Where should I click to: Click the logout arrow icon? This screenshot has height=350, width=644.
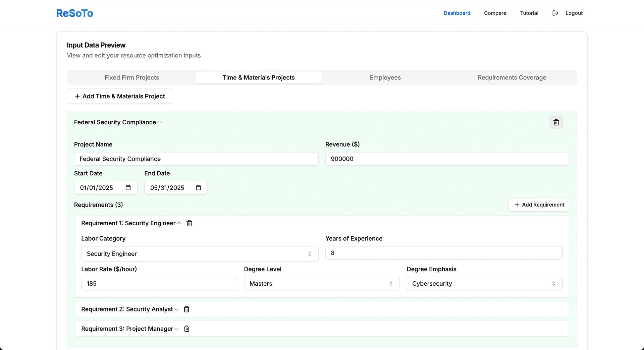(x=555, y=13)
